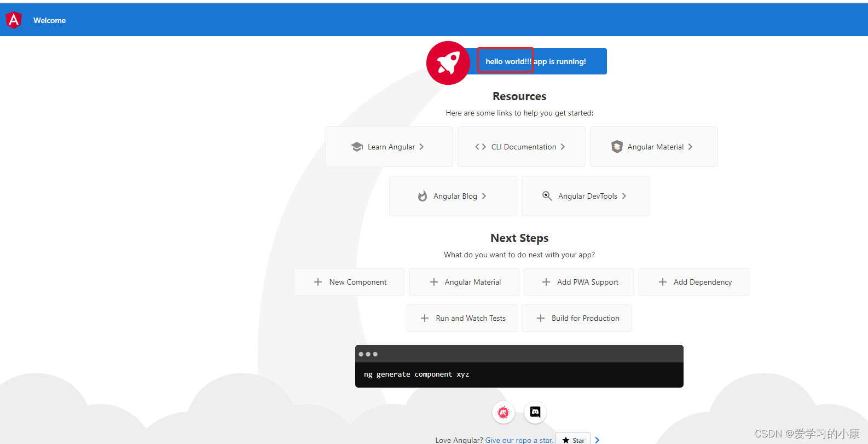This screenshot has height=444, width=868.
Task: Click the flame icon on Angular Blog
Action: click(423, 196)
